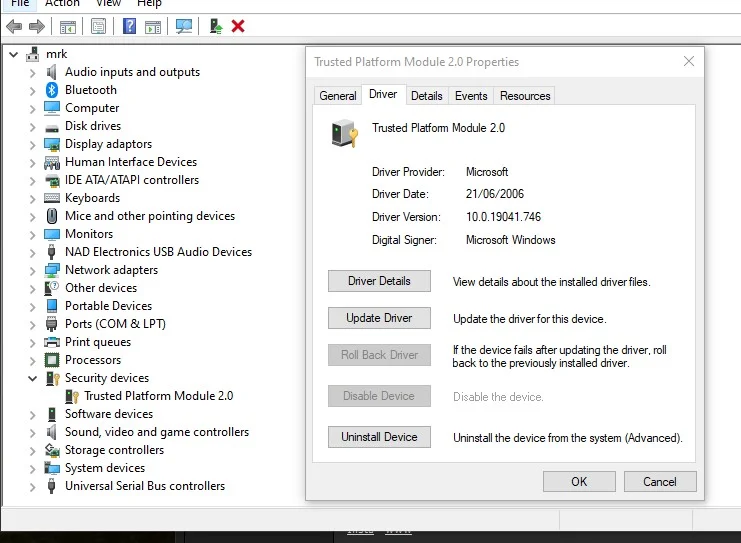Expand the IDE ATA/ATAPI controllers node
741x543 pixels.
coord(32,181)
